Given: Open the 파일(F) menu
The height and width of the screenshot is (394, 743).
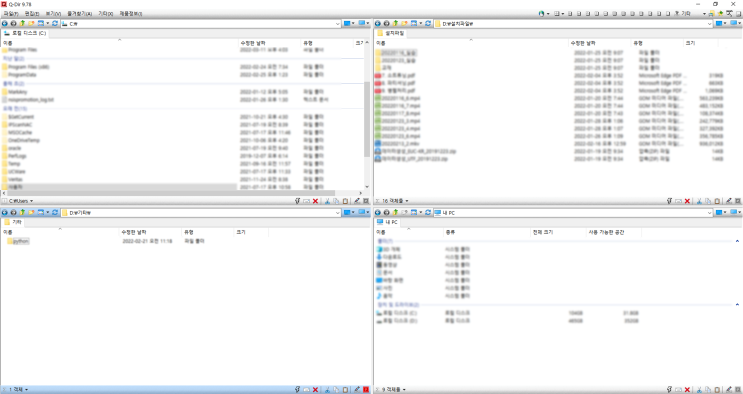Looking at the screenshot, I should pos(11,14).
